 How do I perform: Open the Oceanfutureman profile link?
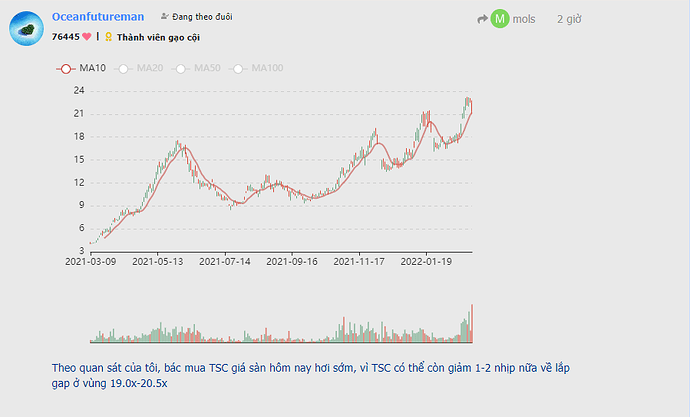98,17
